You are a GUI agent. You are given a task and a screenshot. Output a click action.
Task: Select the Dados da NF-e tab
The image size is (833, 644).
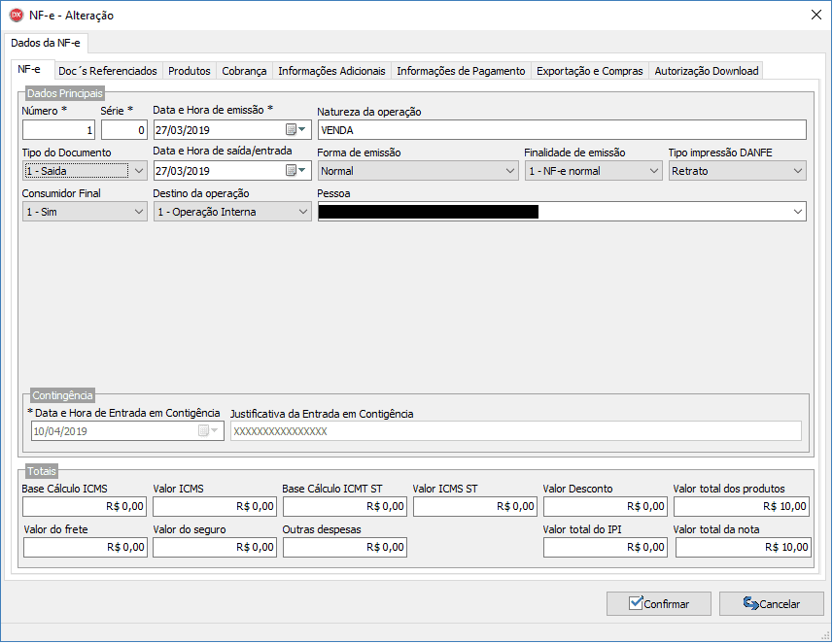coord(46,43)
